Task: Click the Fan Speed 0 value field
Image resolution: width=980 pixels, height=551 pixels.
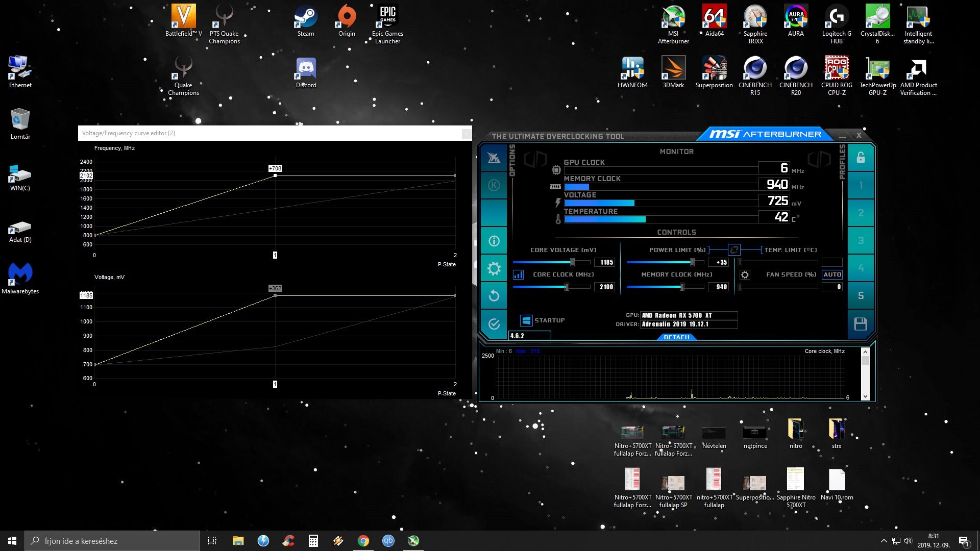Action: click(832, 287)
